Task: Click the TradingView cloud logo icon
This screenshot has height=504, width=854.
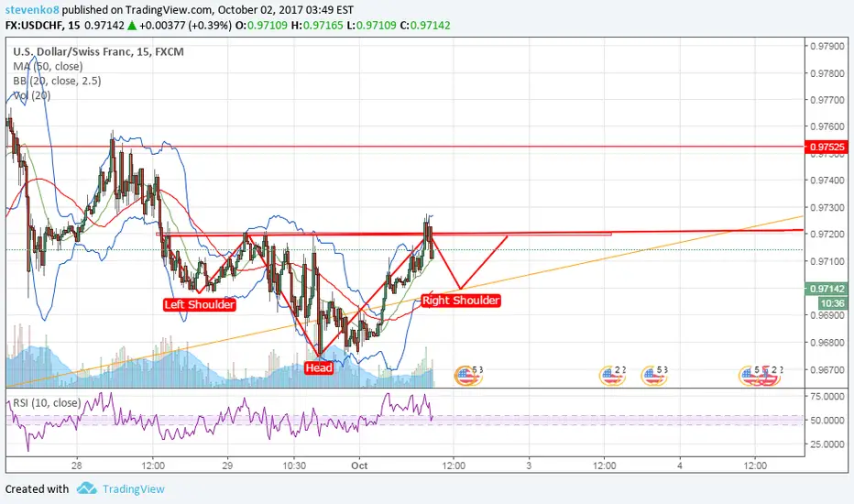Action: click(87, 488)
